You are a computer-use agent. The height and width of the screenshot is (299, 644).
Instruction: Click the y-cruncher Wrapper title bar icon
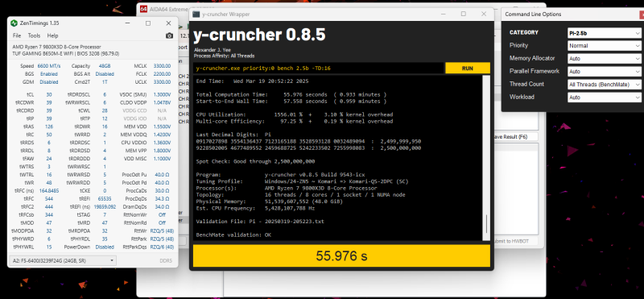click(x=196, y=14)
